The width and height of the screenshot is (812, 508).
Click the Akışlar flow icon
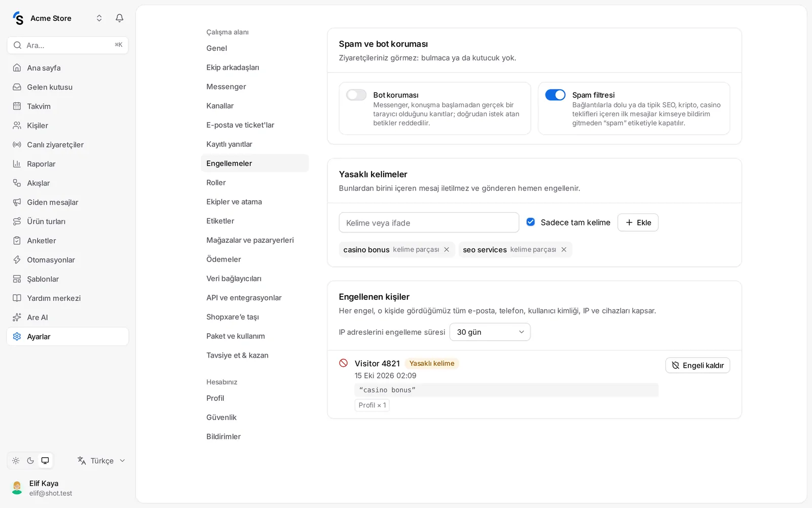[17, 183]
